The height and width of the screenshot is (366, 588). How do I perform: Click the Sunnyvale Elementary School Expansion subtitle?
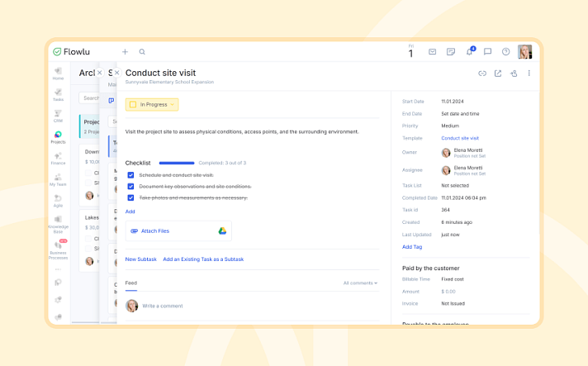click(169, 82)
